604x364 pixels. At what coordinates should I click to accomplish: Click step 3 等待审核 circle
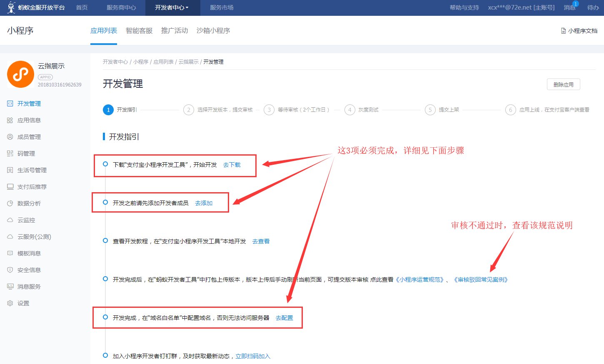[x=269, y=110]
